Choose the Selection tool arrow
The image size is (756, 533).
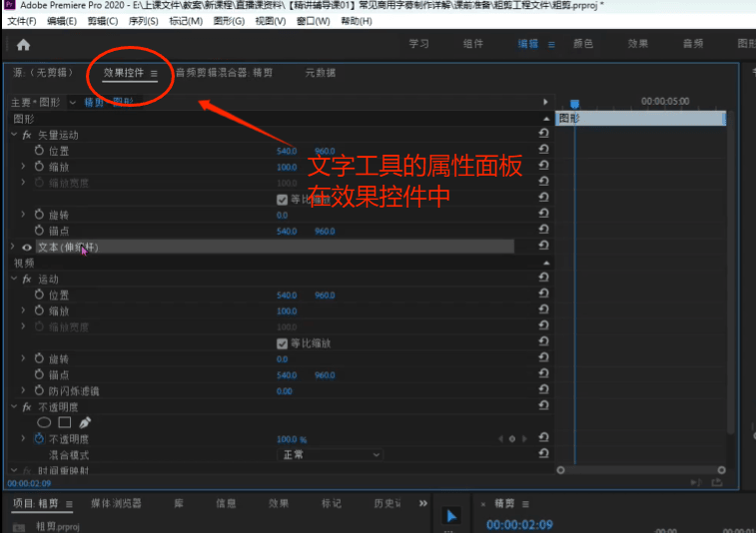coord(450,515)
